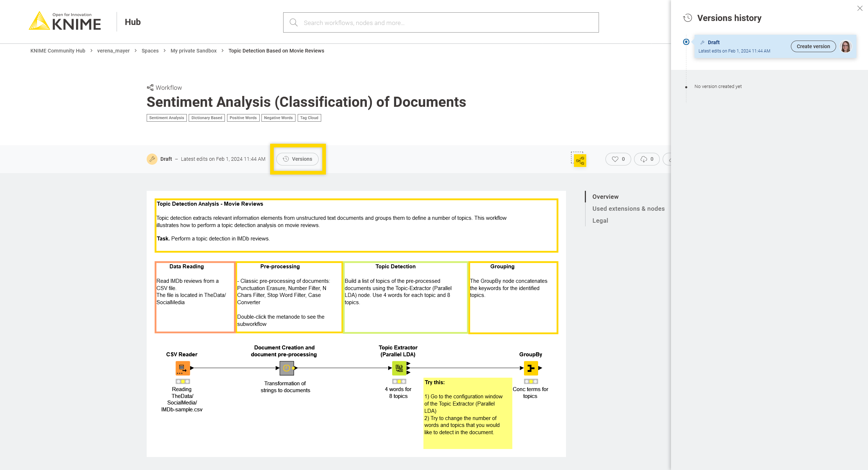Click the GroupBy node icon
The width and height of the screenshot is (868, 470).
(x=531, y=368)
